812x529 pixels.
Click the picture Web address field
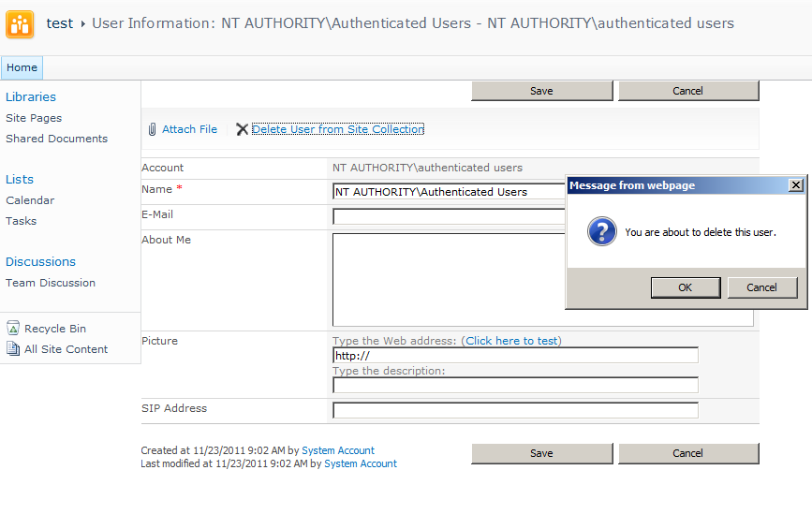515,355
